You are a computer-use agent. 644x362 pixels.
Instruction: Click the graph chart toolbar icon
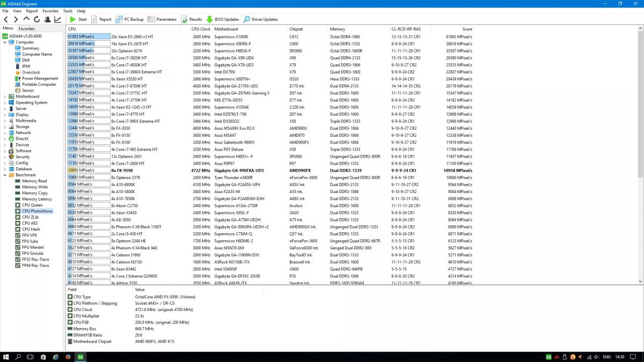click(57, 19)
